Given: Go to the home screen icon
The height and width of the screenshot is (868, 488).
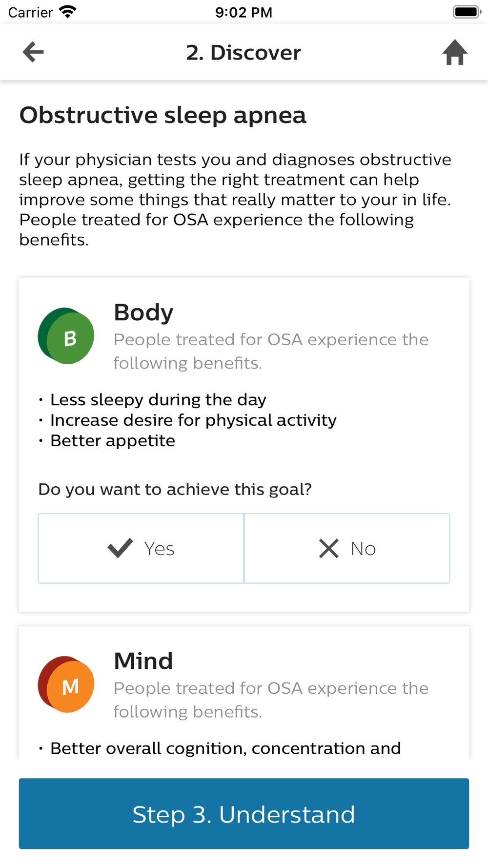Looking at the screenshot, I should point(455,52).
